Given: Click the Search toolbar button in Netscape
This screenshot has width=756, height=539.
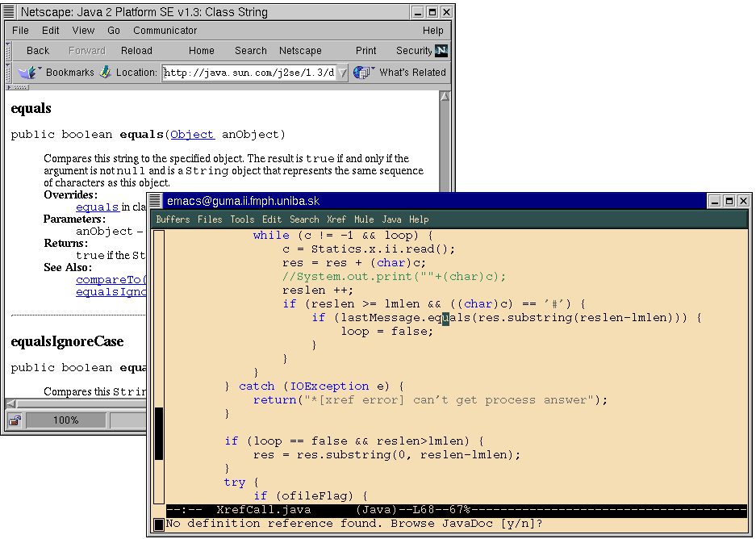Looking at the screenshot, I should click(251, 50).
